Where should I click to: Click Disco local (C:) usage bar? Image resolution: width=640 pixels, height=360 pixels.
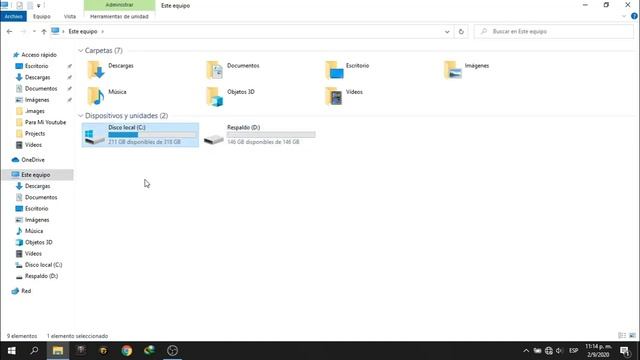point(152,135)
